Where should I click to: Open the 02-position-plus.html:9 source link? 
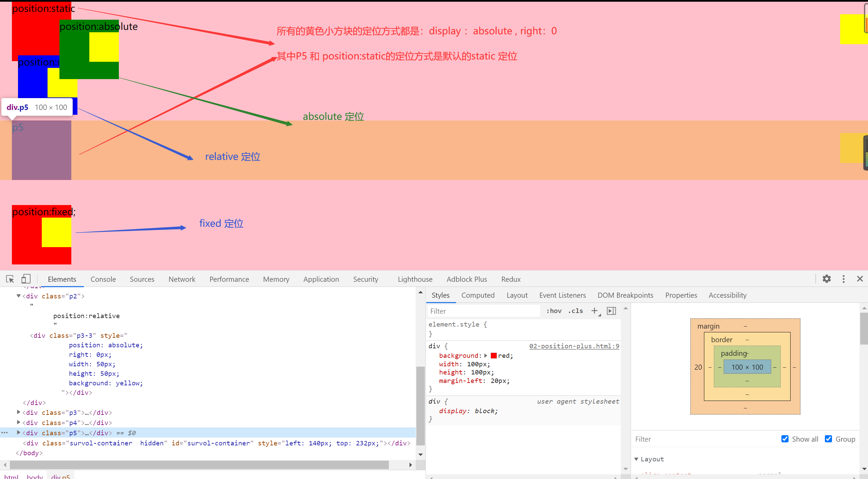tap(574, 346)
